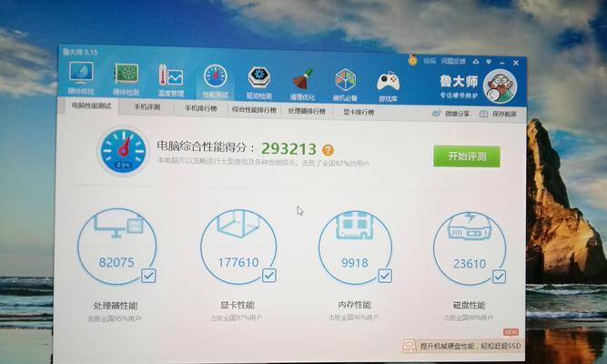The height and width of the screenshot is (364, 607).
Task: Click the disk score 23610
Action: coord(470,264)
